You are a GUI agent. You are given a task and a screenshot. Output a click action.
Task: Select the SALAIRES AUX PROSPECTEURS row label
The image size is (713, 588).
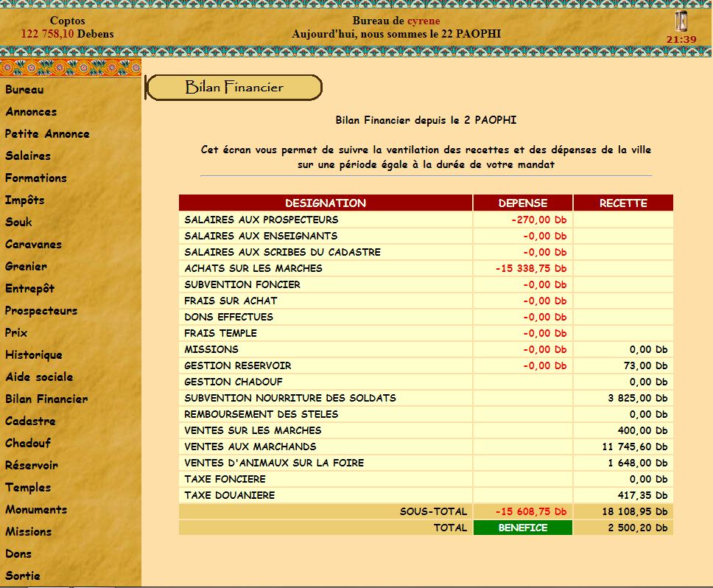tap(261, 220)
